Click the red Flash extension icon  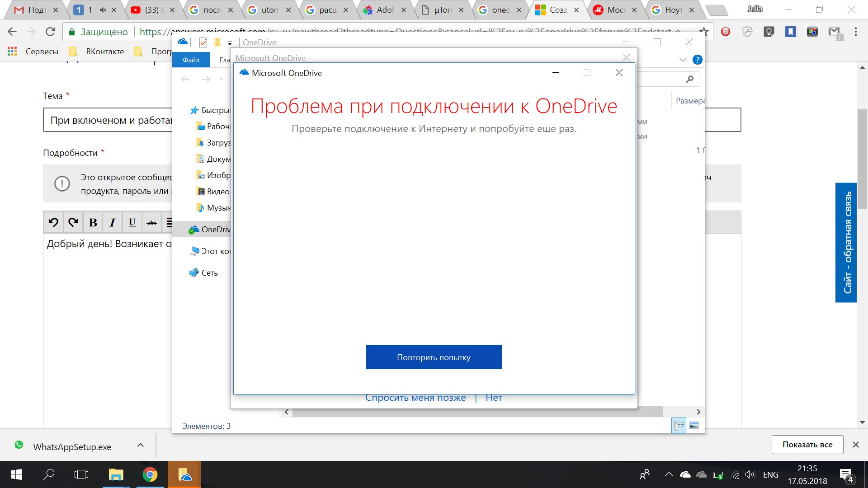(726, 32)
